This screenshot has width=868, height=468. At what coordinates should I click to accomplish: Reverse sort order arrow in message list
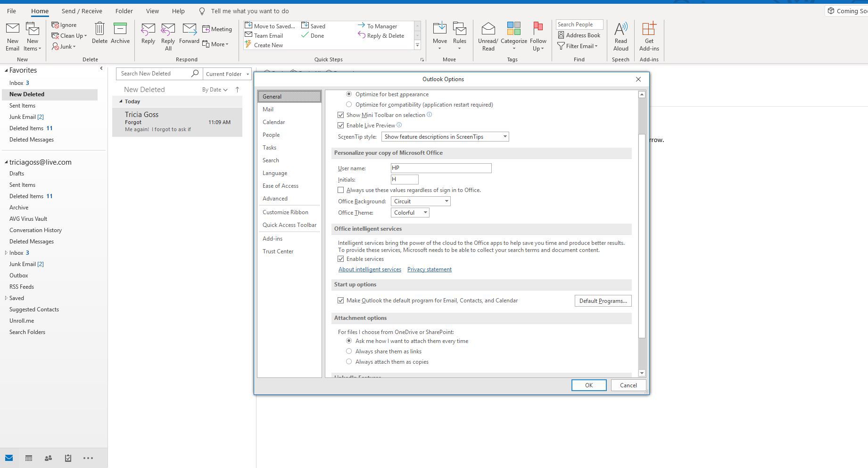[237, 90]
